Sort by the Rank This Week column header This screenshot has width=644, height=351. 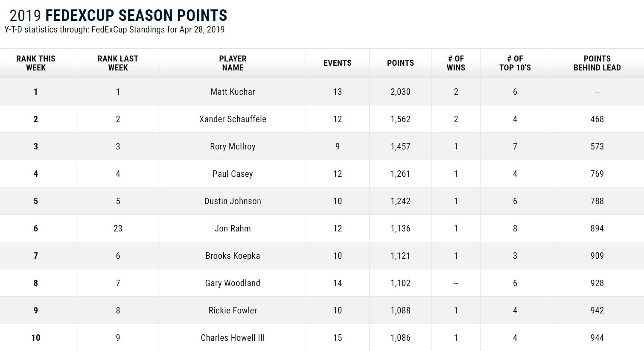click(x=36, y=63)
